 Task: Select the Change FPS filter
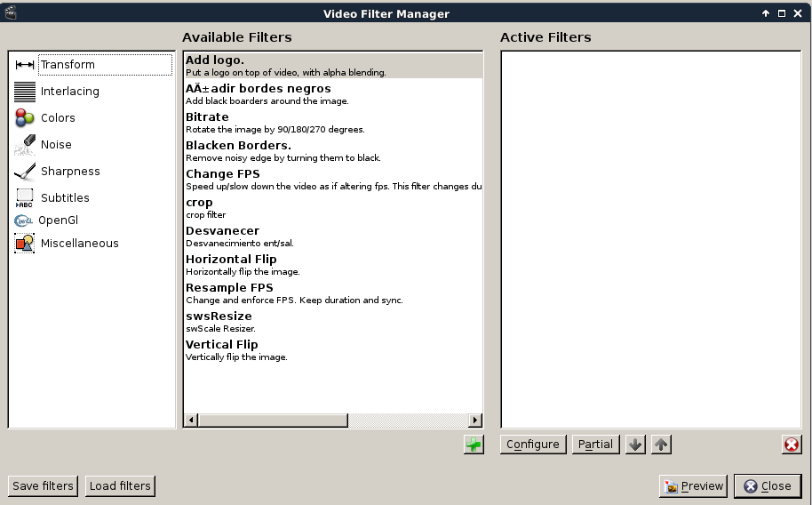tap(333, 180)
